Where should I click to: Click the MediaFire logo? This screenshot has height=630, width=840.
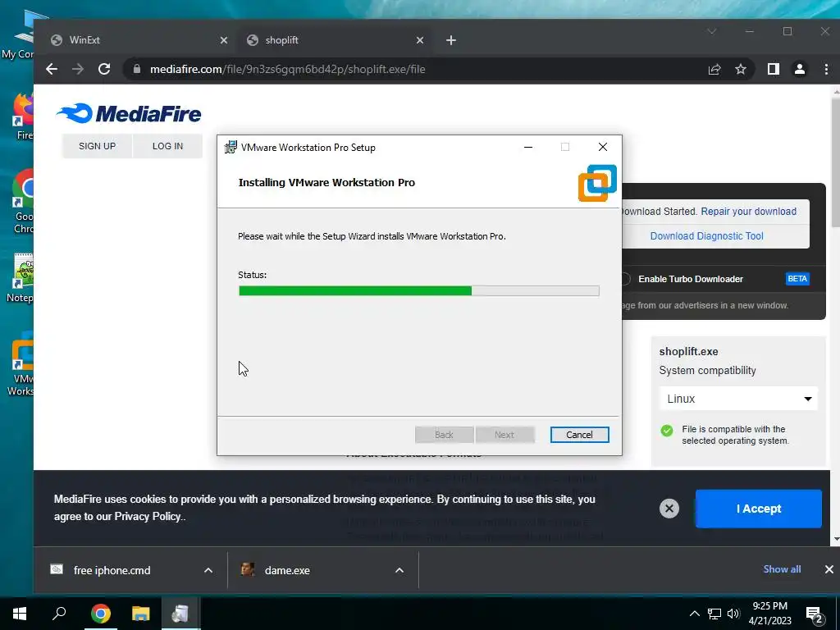129,113
